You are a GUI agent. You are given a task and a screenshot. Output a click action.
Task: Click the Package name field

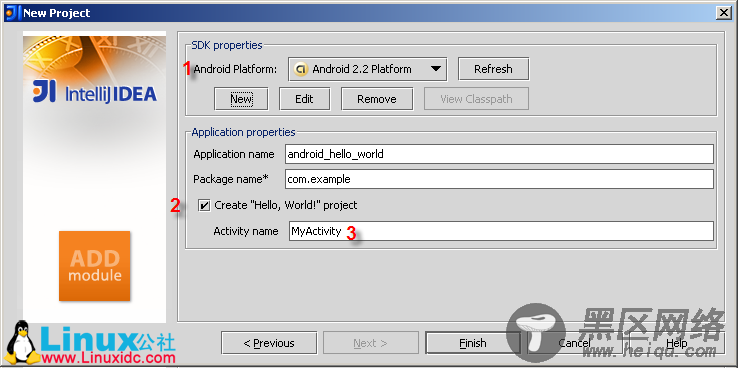click(x=499, y=179)
